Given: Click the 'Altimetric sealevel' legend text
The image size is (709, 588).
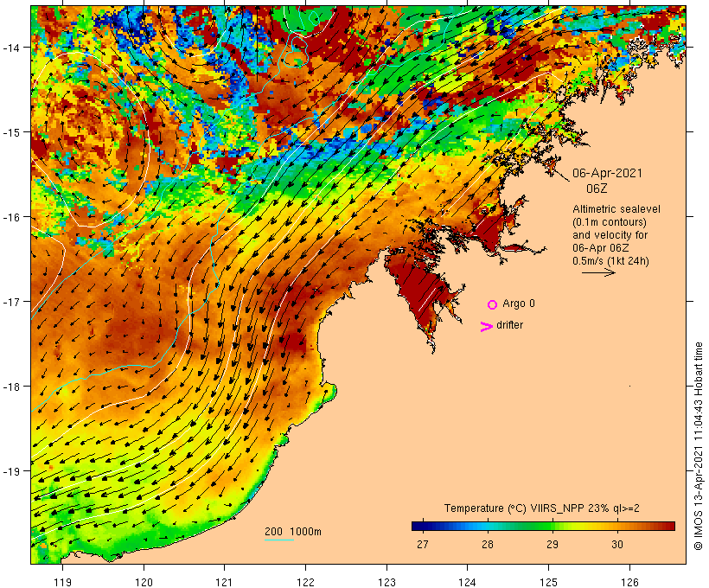Looking at the screenshot, I should [x=616, y=209].
